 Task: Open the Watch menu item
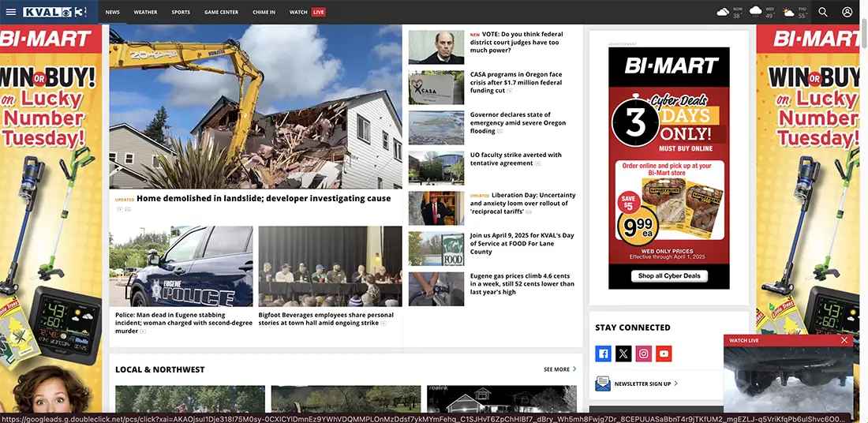point(298,12)
